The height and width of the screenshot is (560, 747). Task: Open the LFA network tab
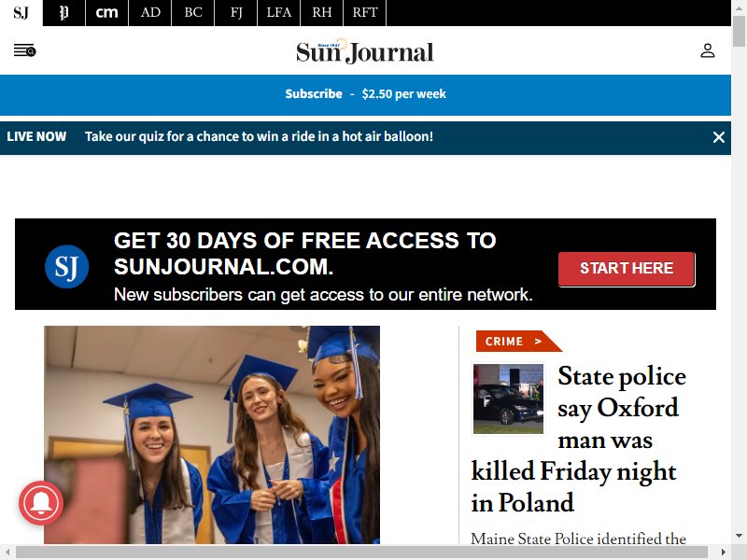[278, 13]
